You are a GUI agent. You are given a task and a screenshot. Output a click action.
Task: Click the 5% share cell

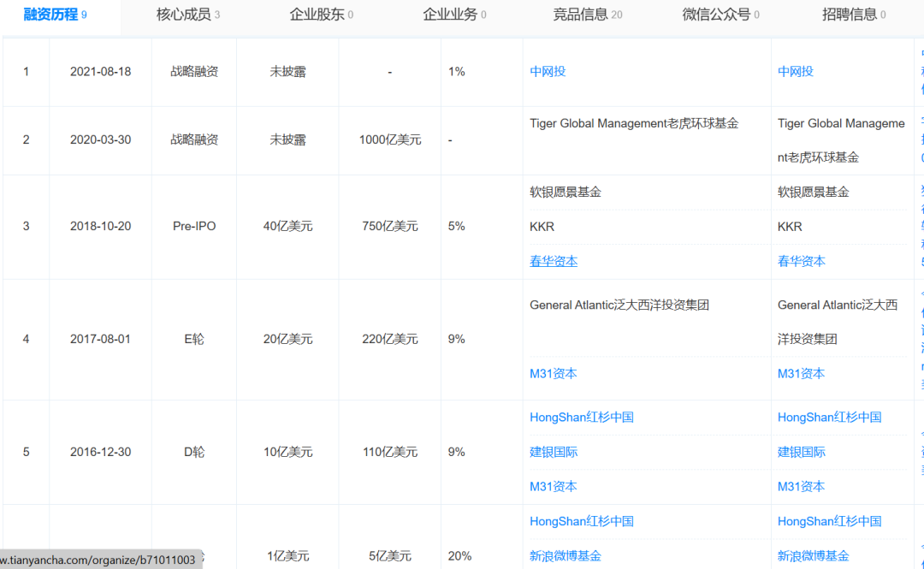tap(456, 226)
